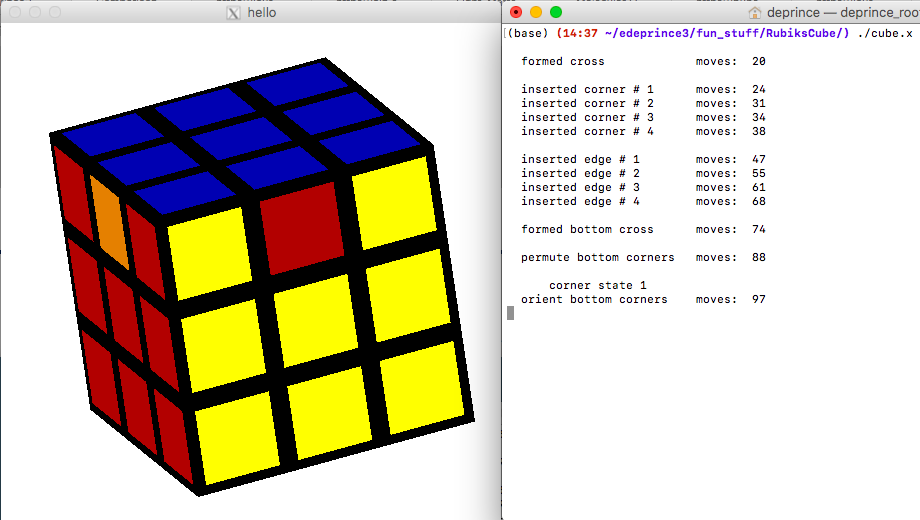This screenshot has height=520, width=920.
Task: Minimize the terminal with the yellow button
Action: 536,13
